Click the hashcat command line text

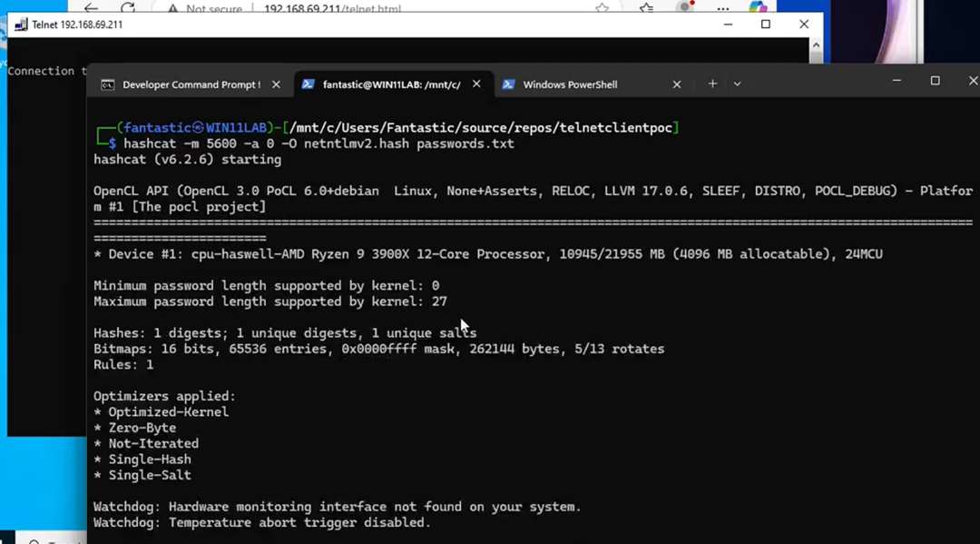click(318, 143)
